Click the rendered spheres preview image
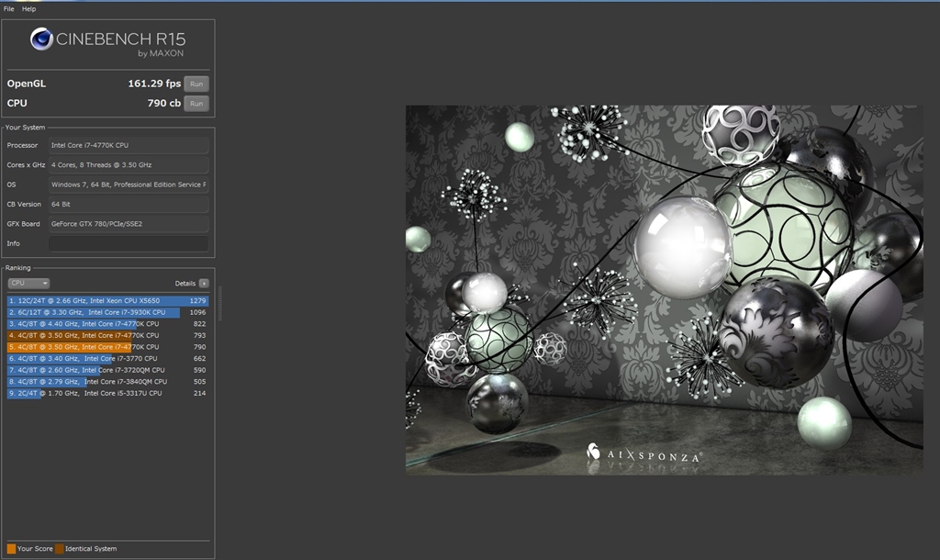 tap(664, 289)
